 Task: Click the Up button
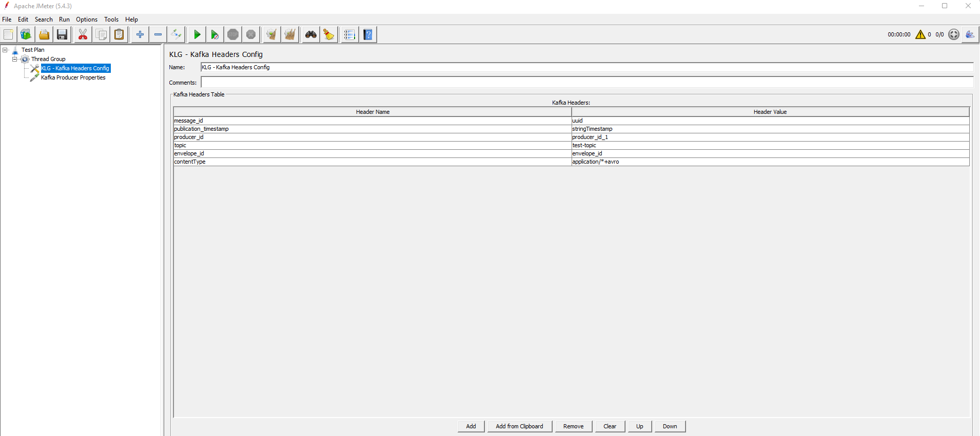[640, 426]
